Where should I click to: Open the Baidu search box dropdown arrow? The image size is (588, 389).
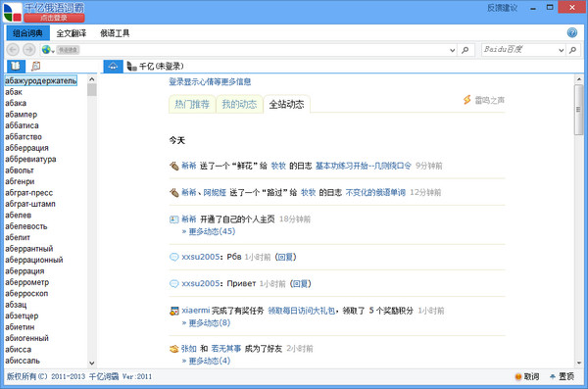[561, 50]
